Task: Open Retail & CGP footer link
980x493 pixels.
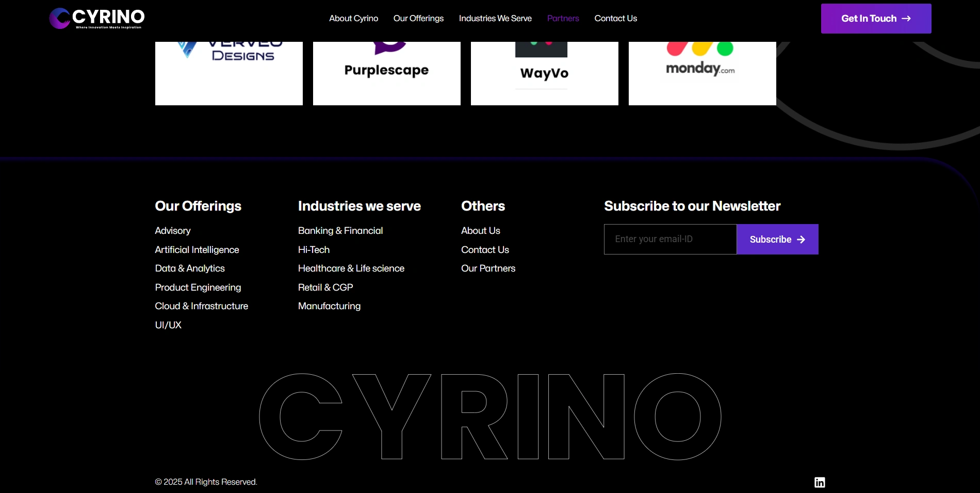Action: 325,288
